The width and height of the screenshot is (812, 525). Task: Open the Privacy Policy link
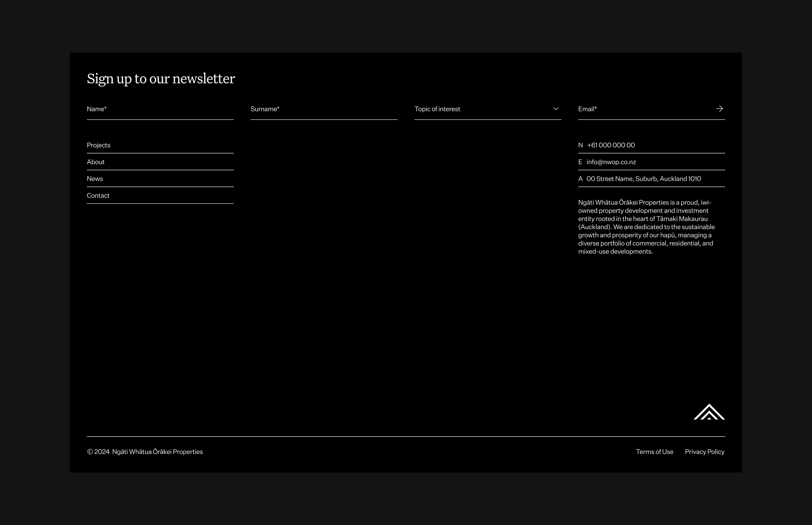pos(704,452)
